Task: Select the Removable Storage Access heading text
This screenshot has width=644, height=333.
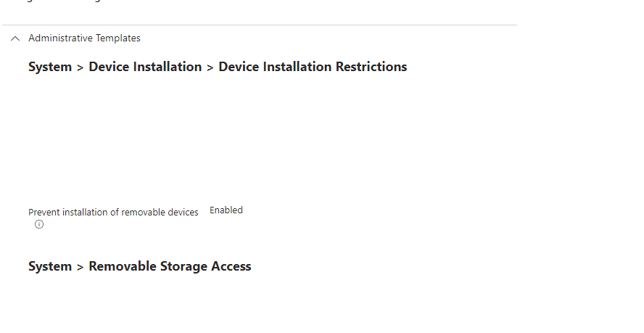Action: [x=170, y=266]
